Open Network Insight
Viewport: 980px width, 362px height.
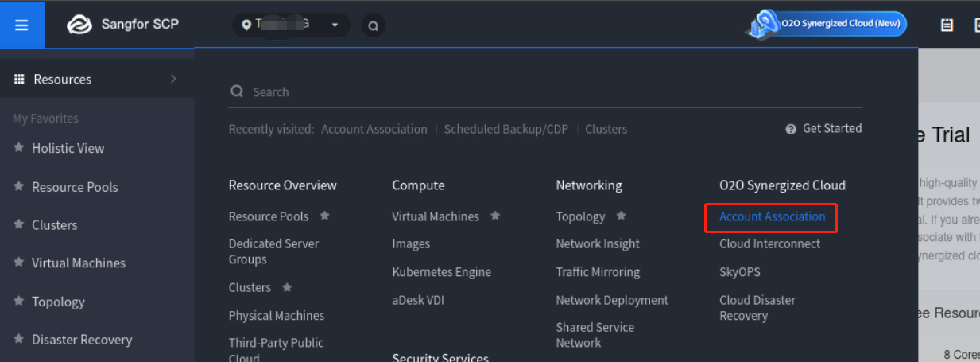point(598,244)
